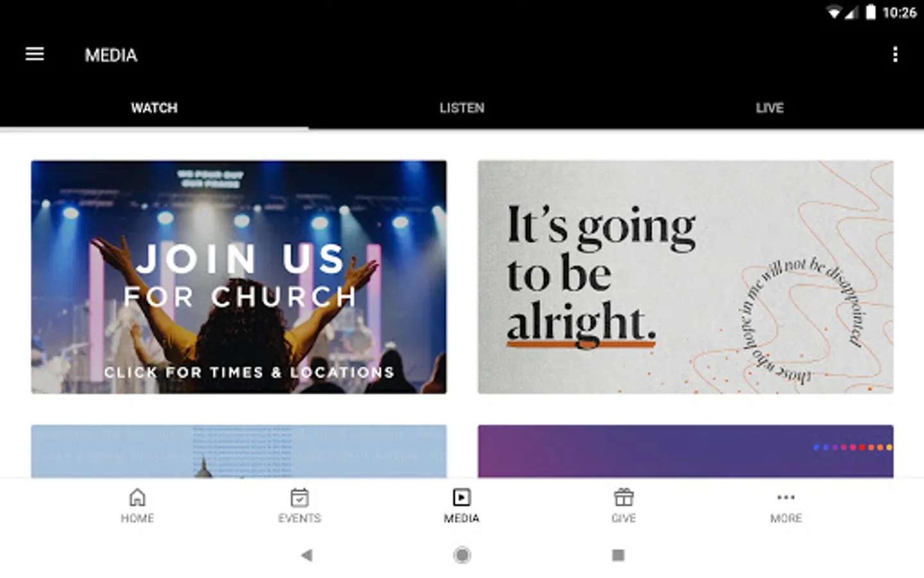Open the light blue media tile
The height and width of the screenshot is (578, 924).
pyautogui.click(x=239, y=451)
